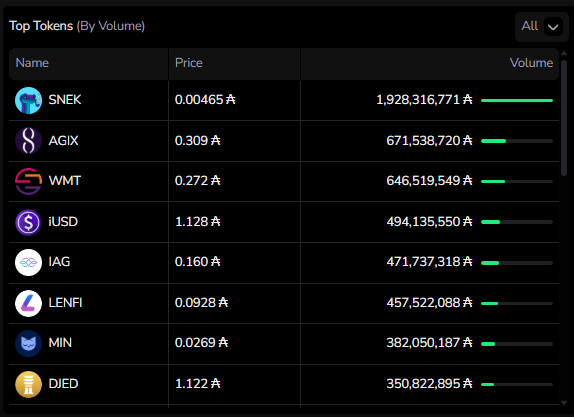Select the LENFI token name
Screen dimensions: 574x417
point(66,303)
